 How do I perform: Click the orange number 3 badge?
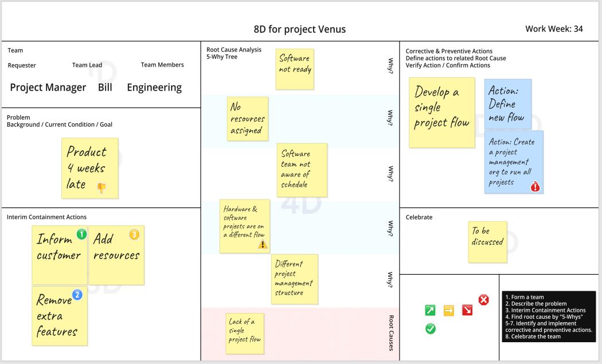[134, 234]
